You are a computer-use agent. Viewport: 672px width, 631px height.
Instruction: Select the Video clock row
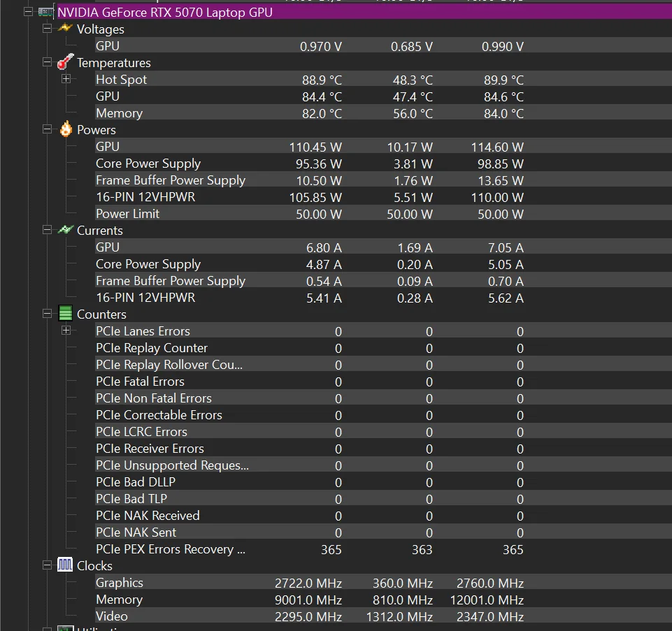click(x=383, y=616)
